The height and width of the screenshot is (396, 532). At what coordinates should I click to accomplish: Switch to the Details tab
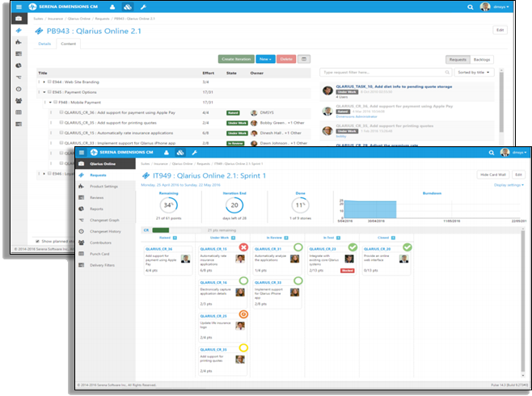tap(44, 44)
